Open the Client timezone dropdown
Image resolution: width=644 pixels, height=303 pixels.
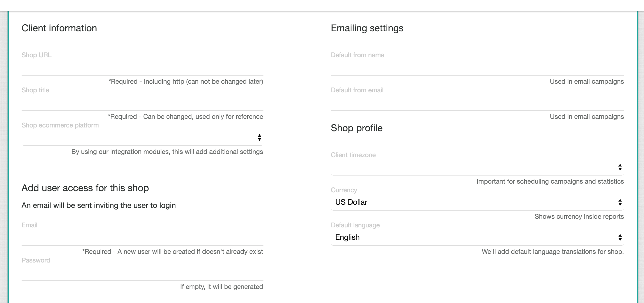pyautogui.click(x=477, y=167)
